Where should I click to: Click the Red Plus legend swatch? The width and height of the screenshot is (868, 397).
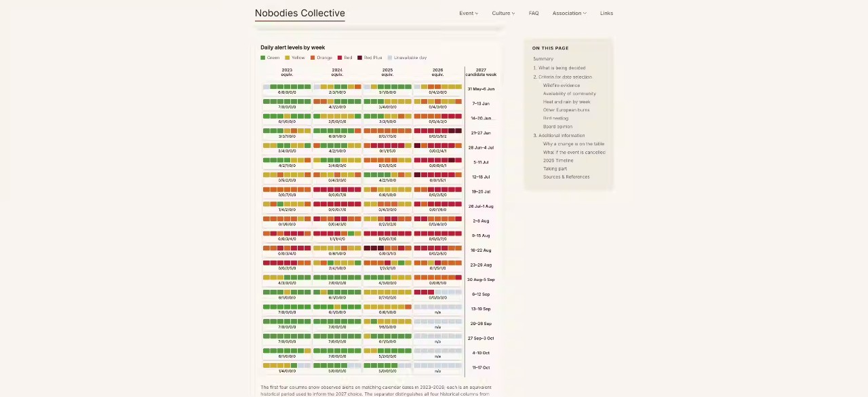click(x=360, y=58)
